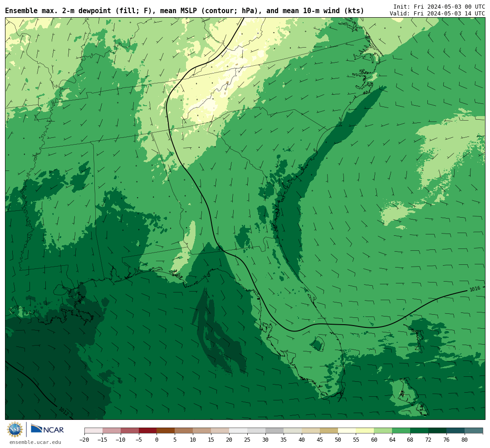Click the colorbar tick label 72

(428, 439)
